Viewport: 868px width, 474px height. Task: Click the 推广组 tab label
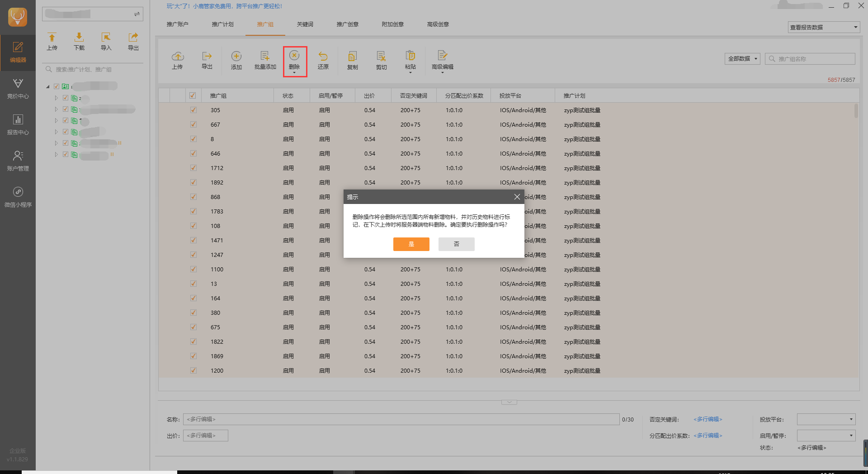point(265,24)
